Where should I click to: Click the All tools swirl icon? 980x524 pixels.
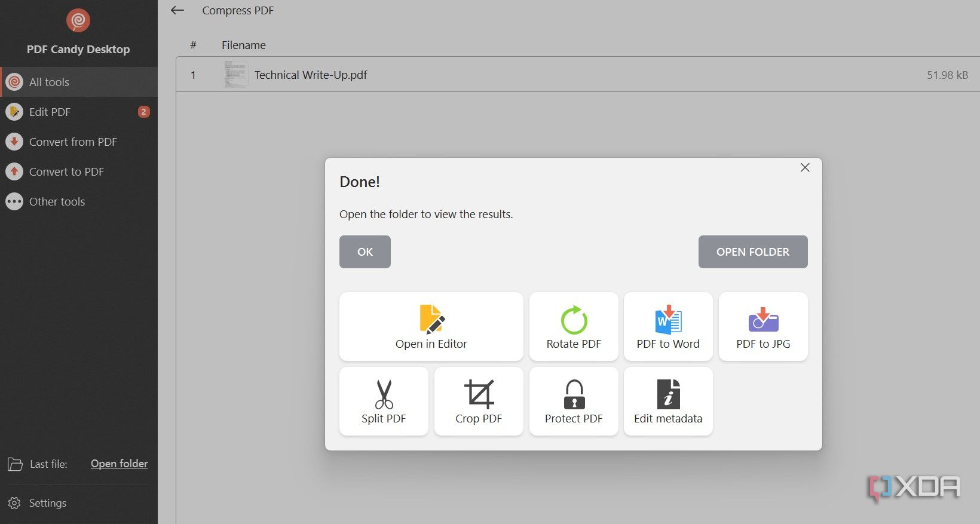pos(14,82)
